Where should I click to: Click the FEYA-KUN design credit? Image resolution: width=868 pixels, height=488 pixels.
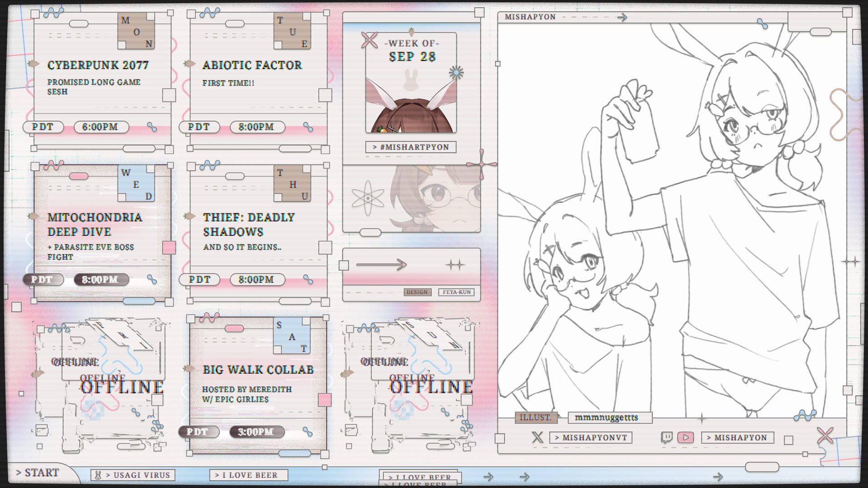456,292
